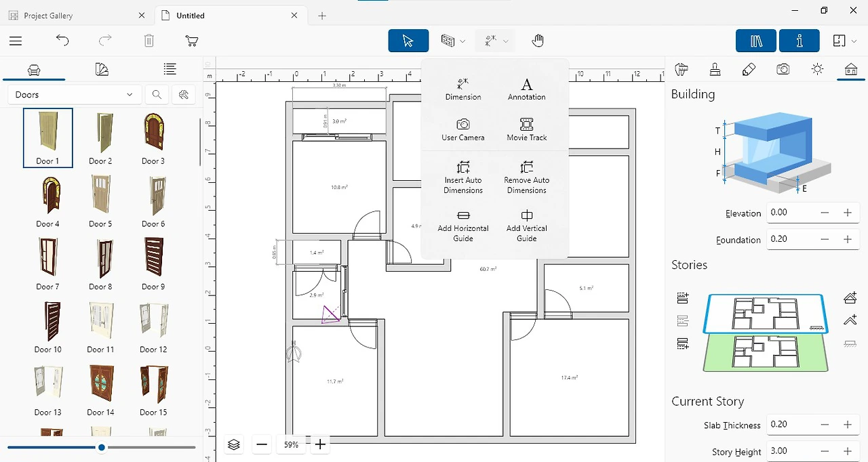Increase the Foundation value
Image resolution: width=868 pixels, height=462 pixels.
click(848, 239)
